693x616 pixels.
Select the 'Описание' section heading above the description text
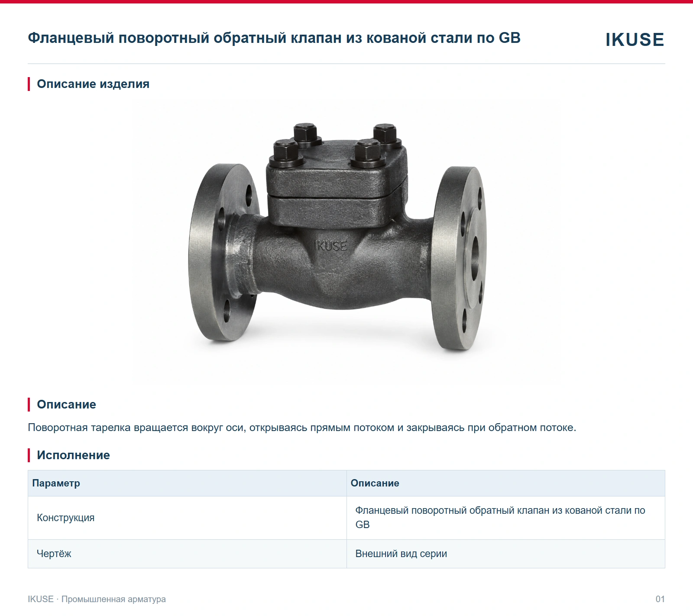click(x=66, y=405)
